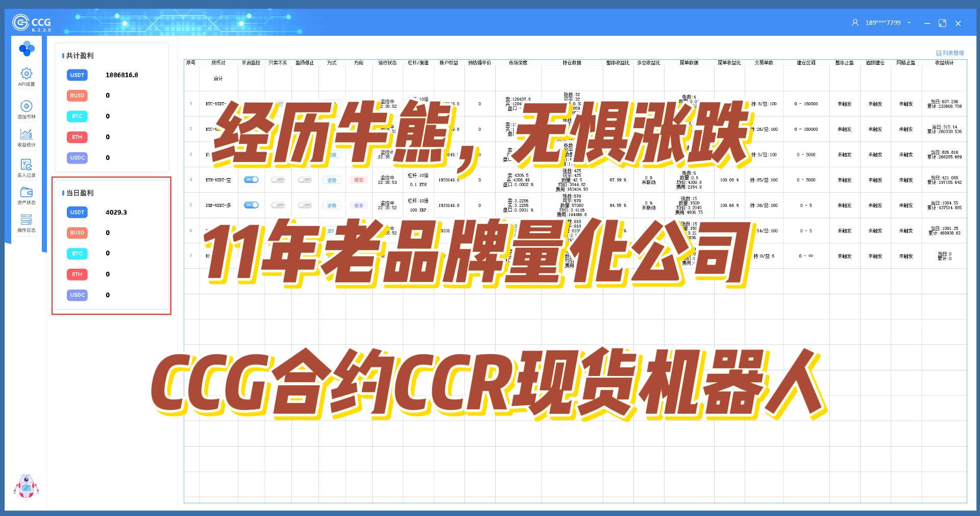Image resolution: width=980 pixels, height=516 pixels.
Task: Click the USDC badge under 当日盈利
Action: click(77, 295)
